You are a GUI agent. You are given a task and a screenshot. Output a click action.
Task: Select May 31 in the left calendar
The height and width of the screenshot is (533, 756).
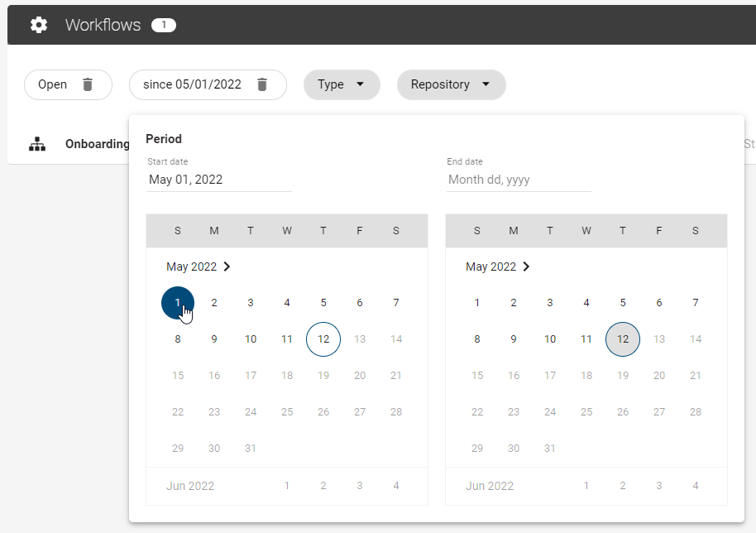pyautogui.click(x=251, y=448)
